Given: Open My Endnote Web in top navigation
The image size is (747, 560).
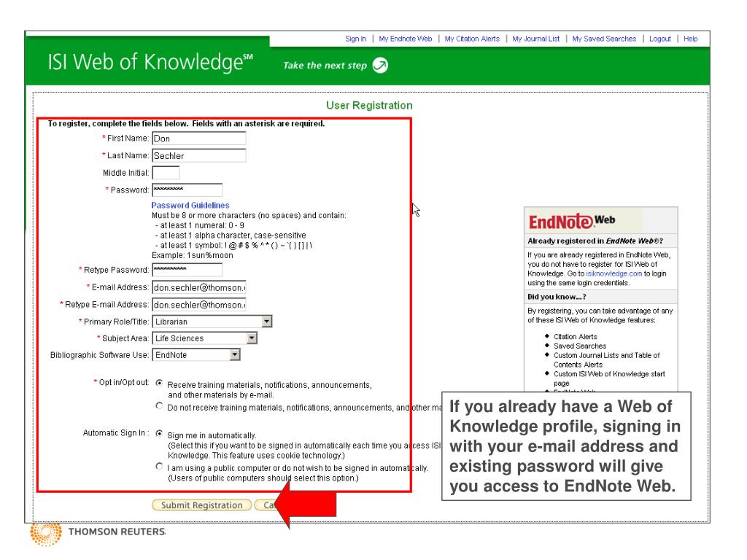Looking at the screenshot, I should point(406,39).
